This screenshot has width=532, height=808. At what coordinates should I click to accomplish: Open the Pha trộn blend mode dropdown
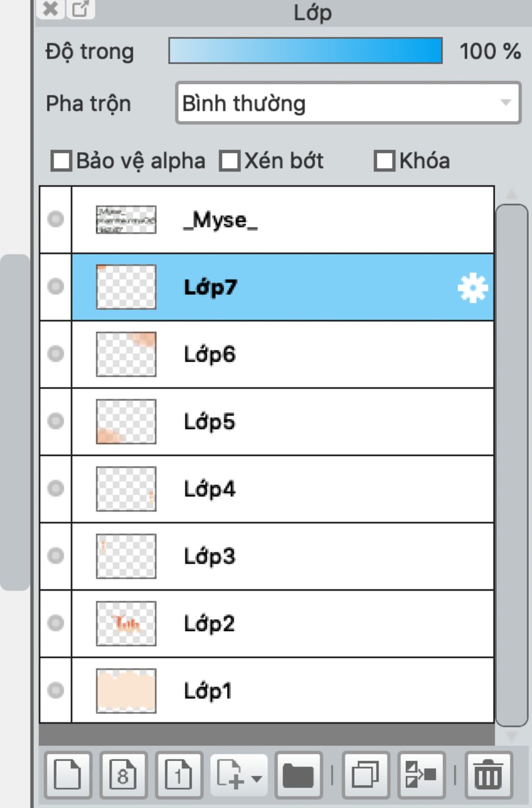pos(348,103)
